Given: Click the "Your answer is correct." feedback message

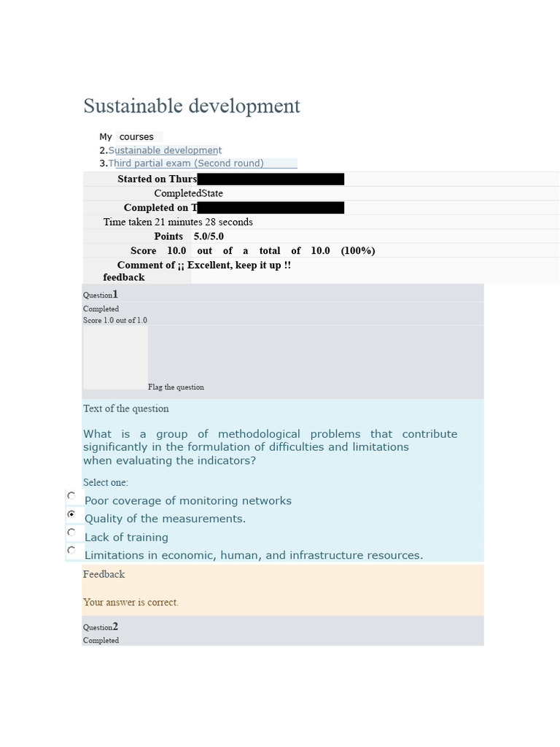Looking at the screenshot, I should (131, 602).
